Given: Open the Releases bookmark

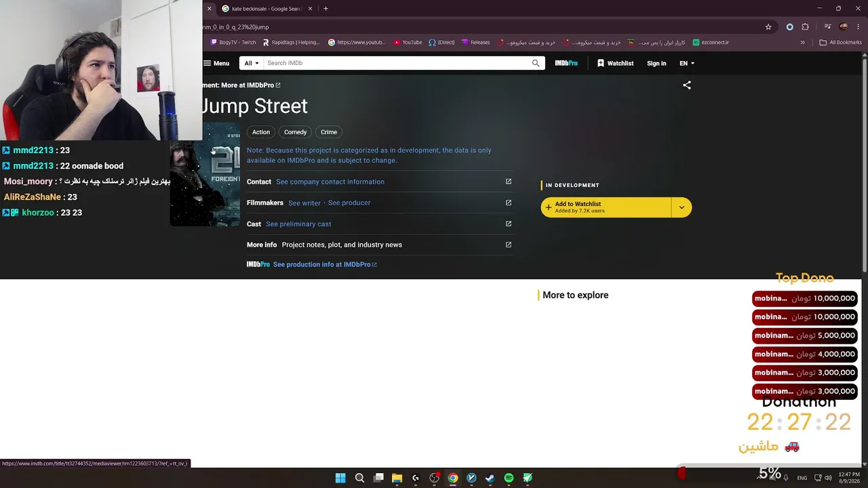Looking at the screenshot, I should coord(475,42).
